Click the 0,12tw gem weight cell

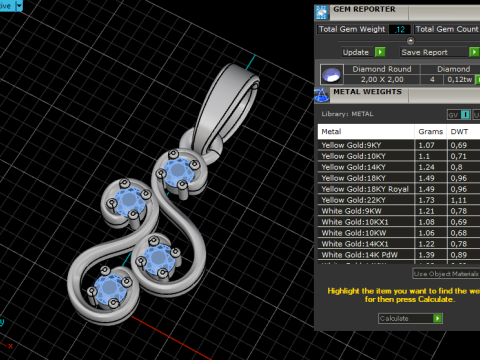coord(460,80)
